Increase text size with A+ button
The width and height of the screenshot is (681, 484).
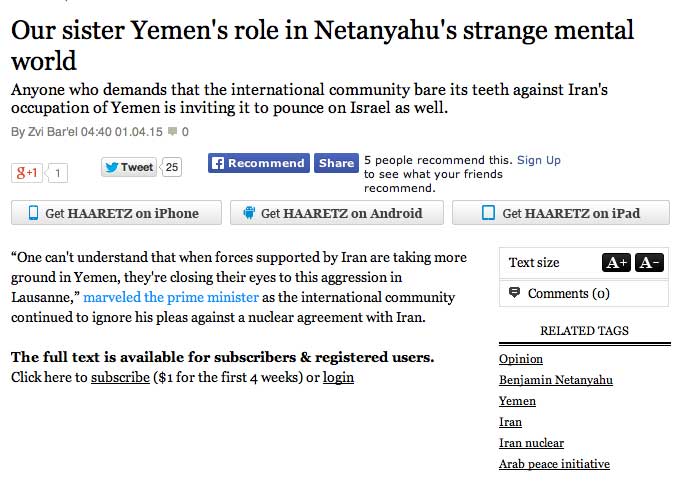[616, 263]
